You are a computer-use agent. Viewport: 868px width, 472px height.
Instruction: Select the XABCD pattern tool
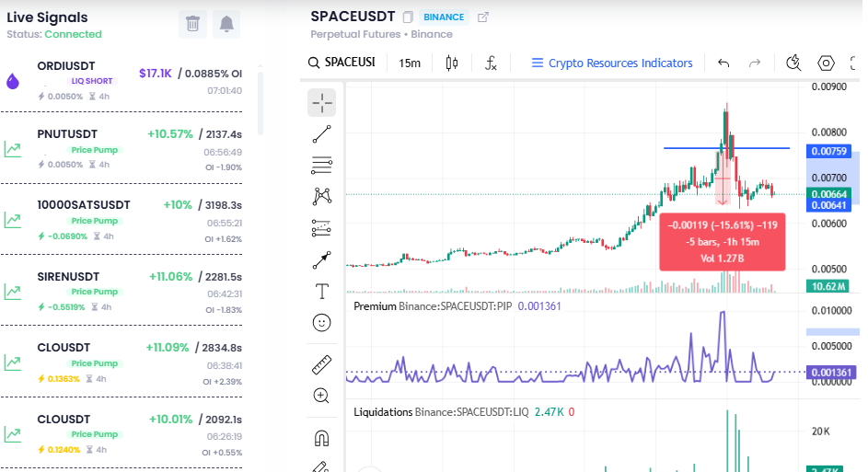[x=321, y=196]
